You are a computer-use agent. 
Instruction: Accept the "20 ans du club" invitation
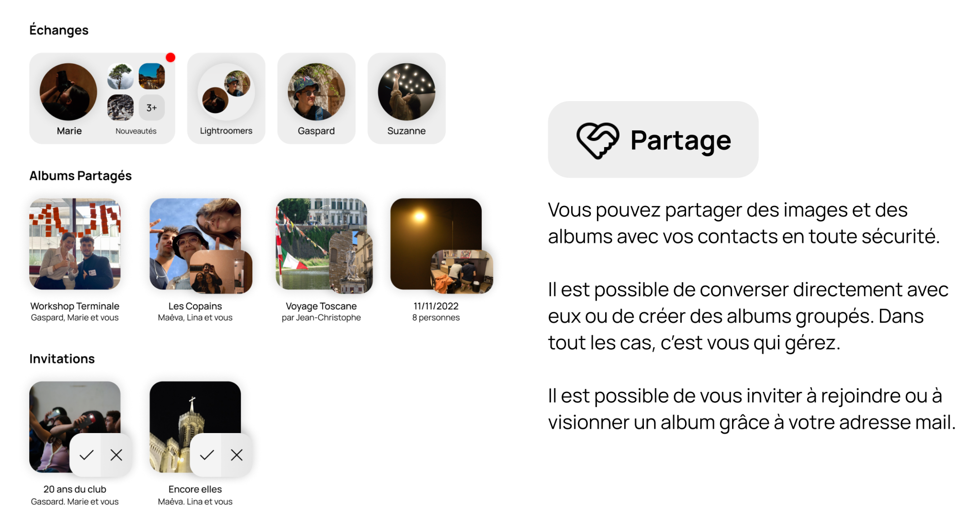point(86,455)
